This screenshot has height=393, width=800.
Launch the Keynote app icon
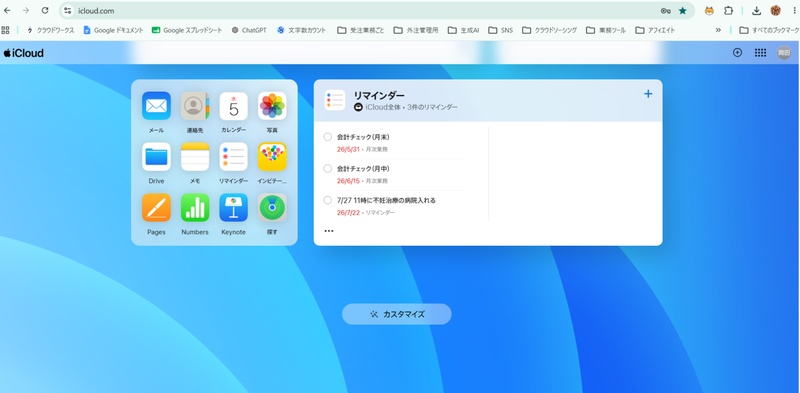pyautogui.click(x=234, y=207)
